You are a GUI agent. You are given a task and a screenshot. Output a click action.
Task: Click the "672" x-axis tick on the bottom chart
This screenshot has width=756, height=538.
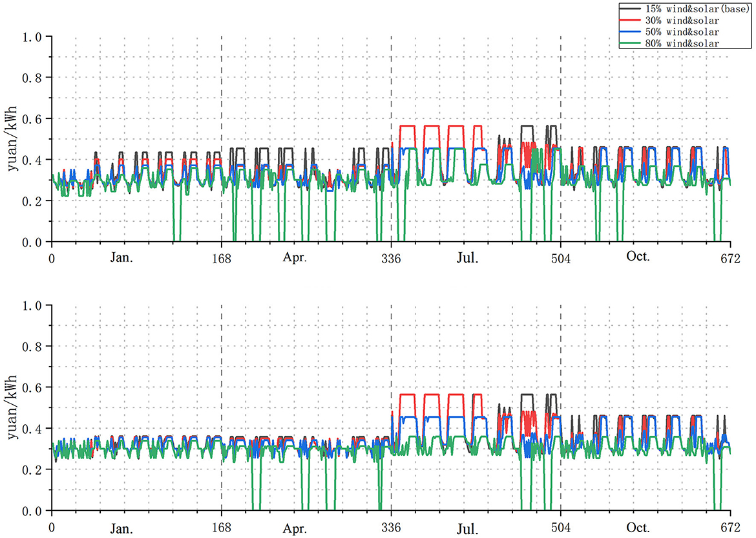730,528
